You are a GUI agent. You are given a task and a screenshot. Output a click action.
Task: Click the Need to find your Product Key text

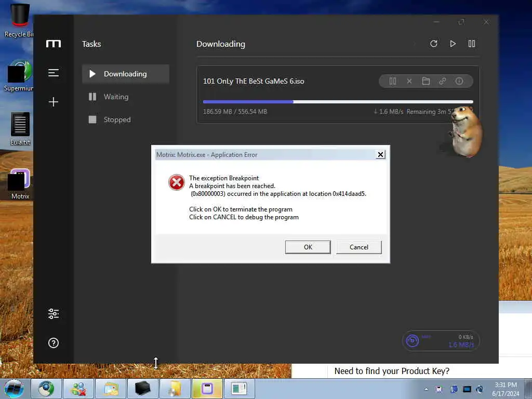click(x=392, y=371)
